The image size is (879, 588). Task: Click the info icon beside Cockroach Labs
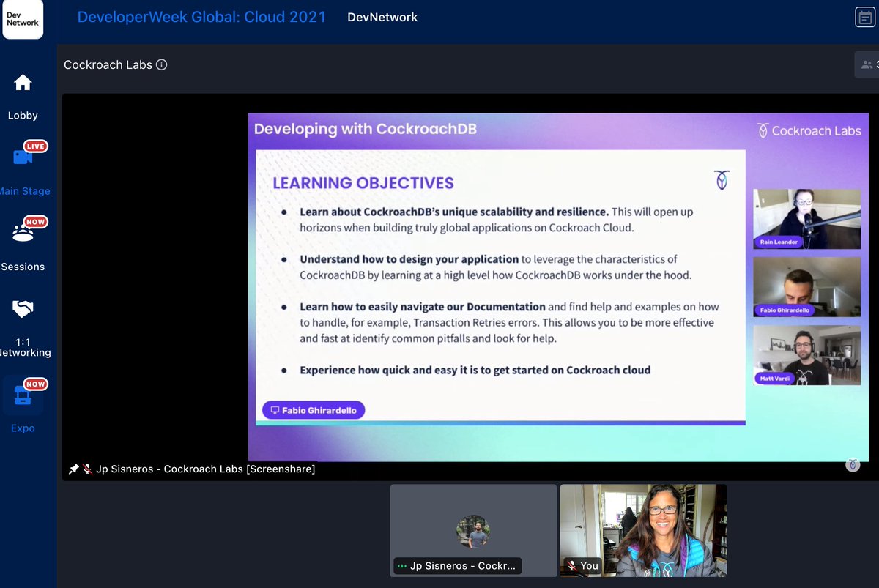pos(162,64)
